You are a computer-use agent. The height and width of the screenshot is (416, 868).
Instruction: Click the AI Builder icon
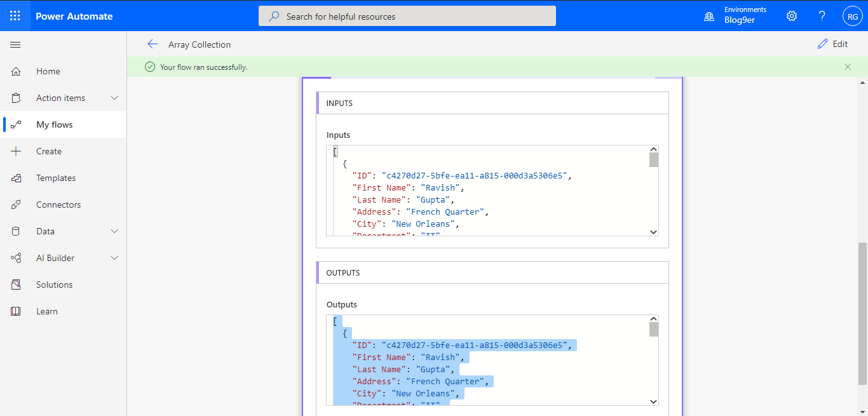point(17,258)
